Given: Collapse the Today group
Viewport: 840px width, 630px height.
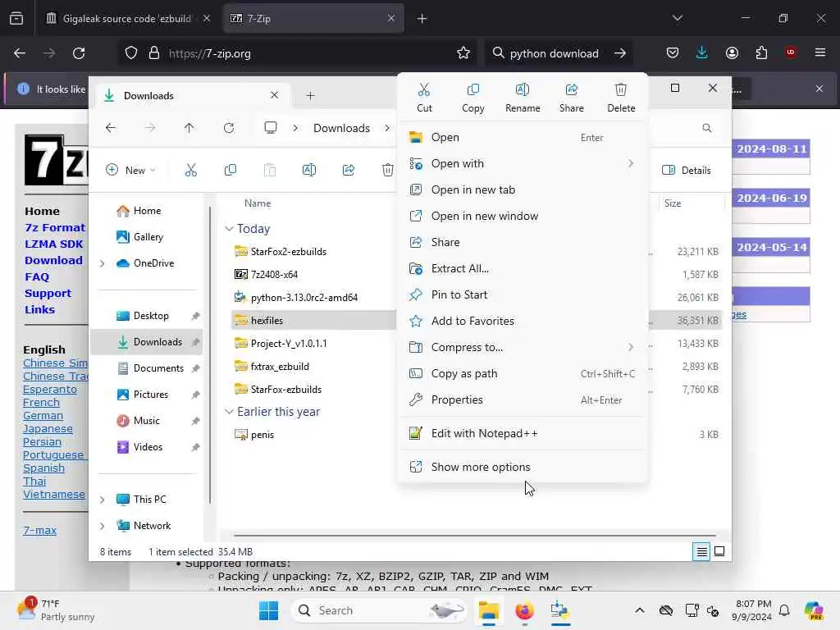Looking at the screenshot, I should [229, 229].
